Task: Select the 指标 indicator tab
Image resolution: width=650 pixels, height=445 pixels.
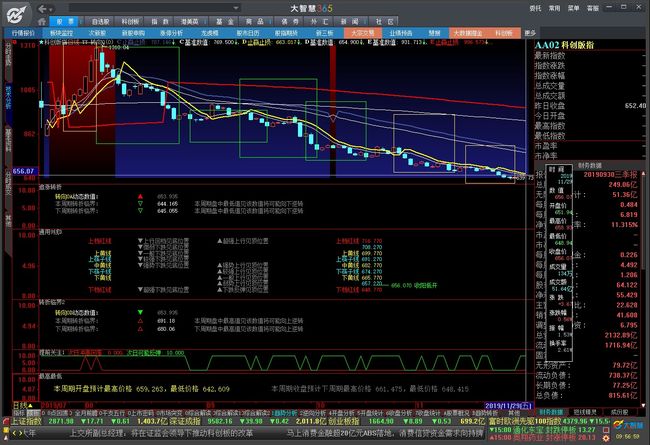Action: (19, 413)
